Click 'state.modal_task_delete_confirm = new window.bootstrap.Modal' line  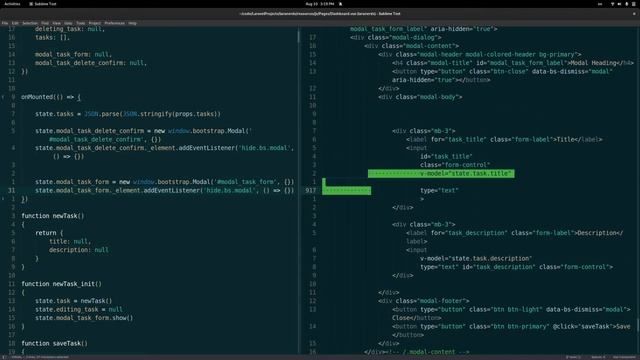(143, 131)
